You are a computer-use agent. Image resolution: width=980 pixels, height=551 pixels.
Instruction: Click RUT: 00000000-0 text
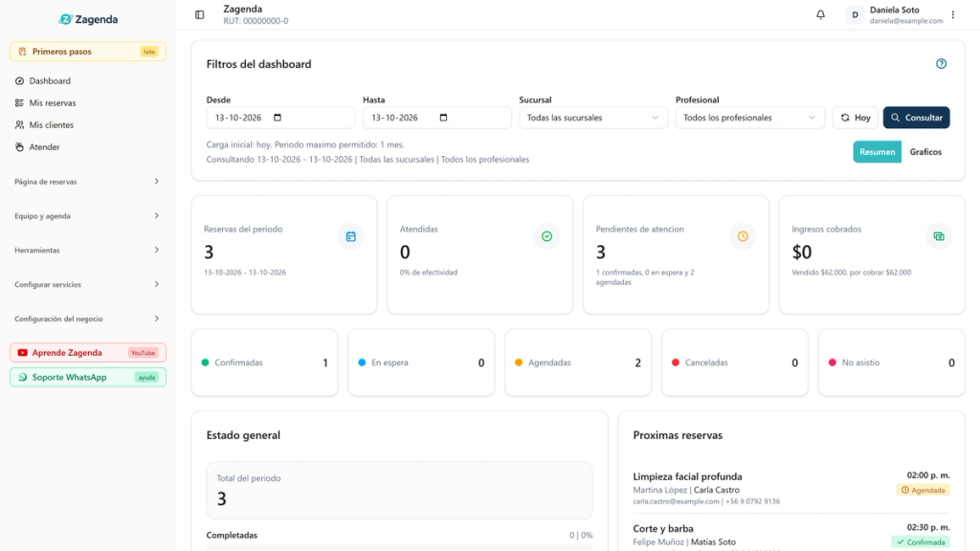point(256,21)
